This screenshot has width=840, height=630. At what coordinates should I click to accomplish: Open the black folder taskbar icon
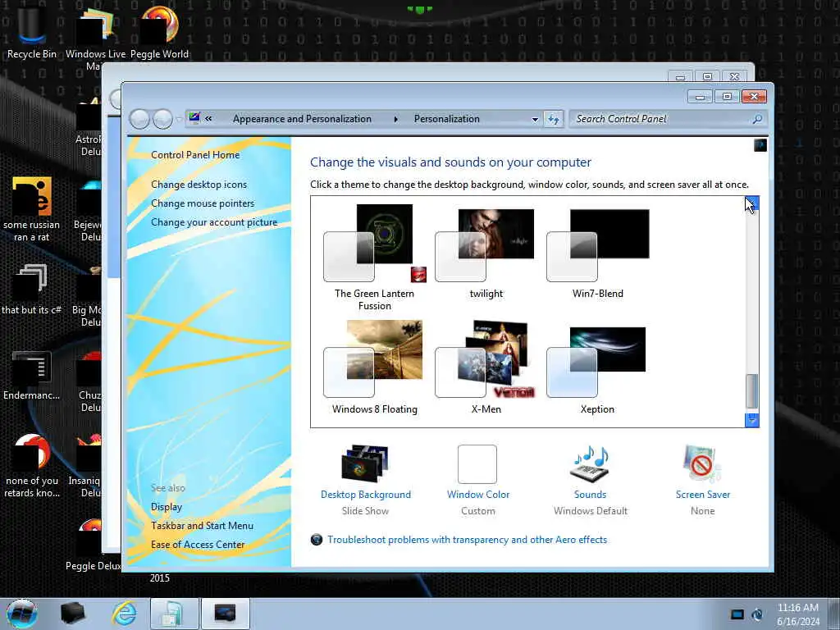tap(72, 614)
